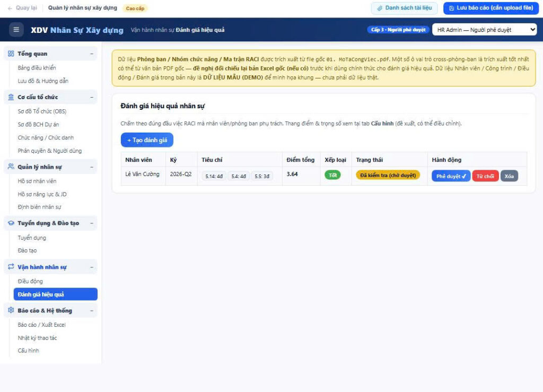The height and width of the screenshot is (392, 543).
Task: Click the Tổng quan grid icon
Action: [11, 54]
